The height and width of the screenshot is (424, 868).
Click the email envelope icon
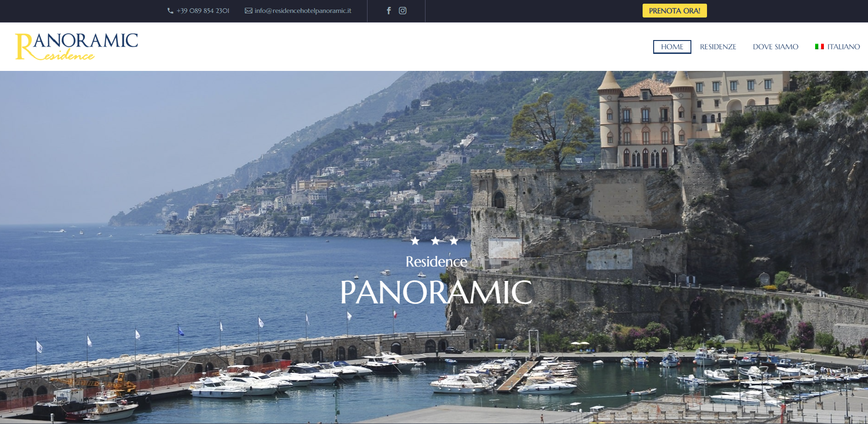coord(248,11)
